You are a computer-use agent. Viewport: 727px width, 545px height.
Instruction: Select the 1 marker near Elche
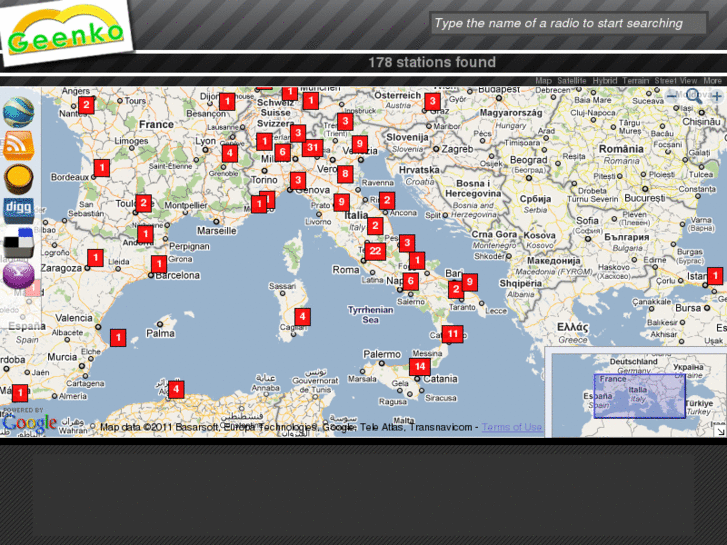118,337
